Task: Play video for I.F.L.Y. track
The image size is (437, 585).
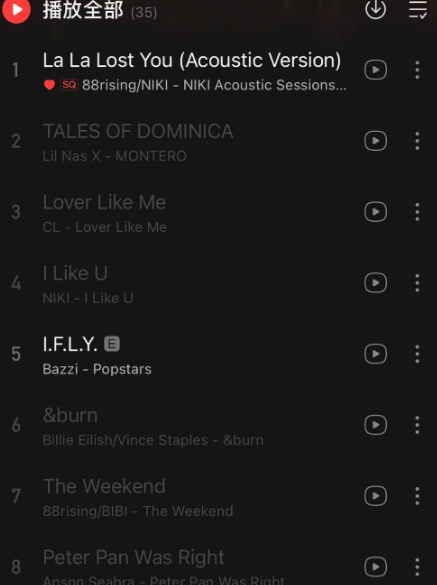Action: 375,354
